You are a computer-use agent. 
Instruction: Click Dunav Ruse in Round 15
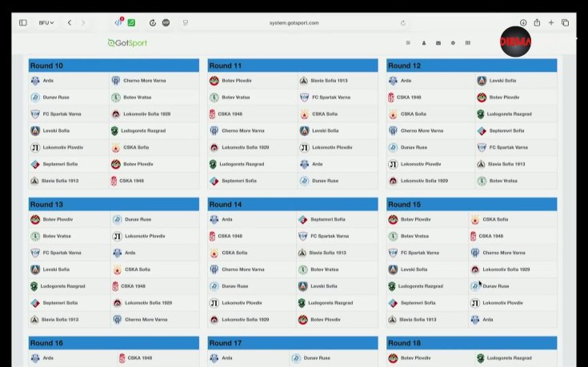pos(496,286)
